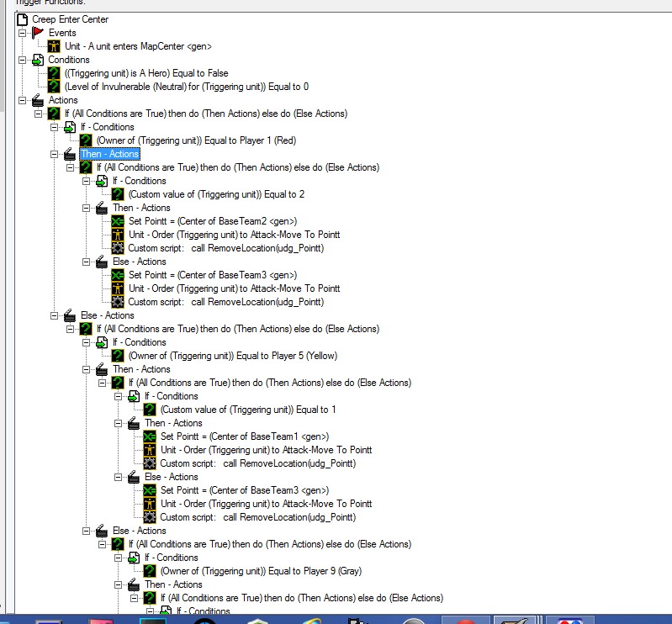This screenshot has height=624, width=672.
Task: Click the top-level Conditions arrow-page icon
Action: [38, 60]
